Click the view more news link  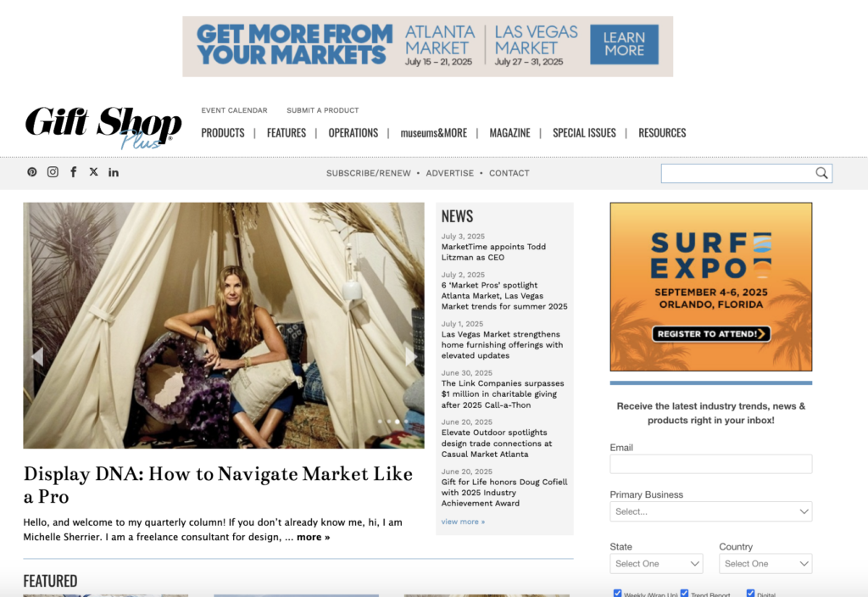[463, 522]
